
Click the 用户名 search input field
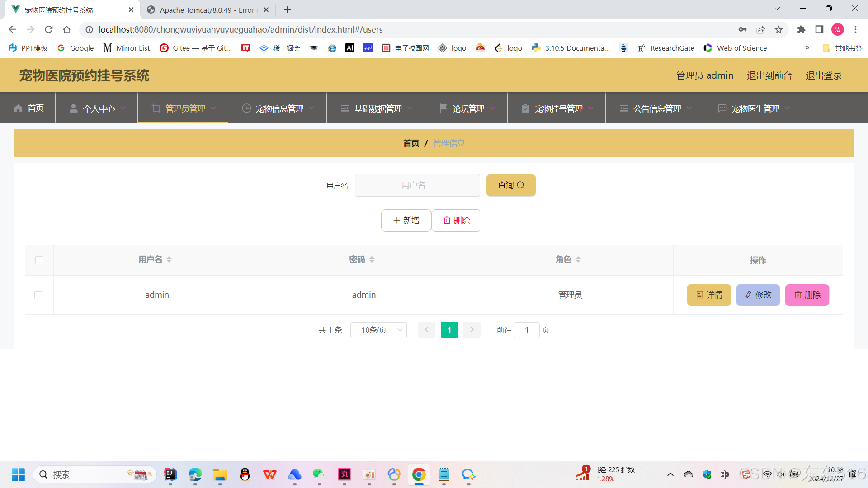(417, 185)
